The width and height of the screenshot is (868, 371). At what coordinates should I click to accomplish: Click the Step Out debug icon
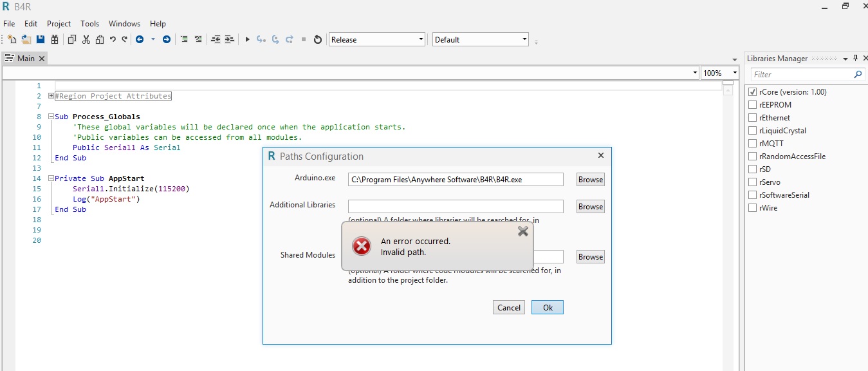coord(290,39)
